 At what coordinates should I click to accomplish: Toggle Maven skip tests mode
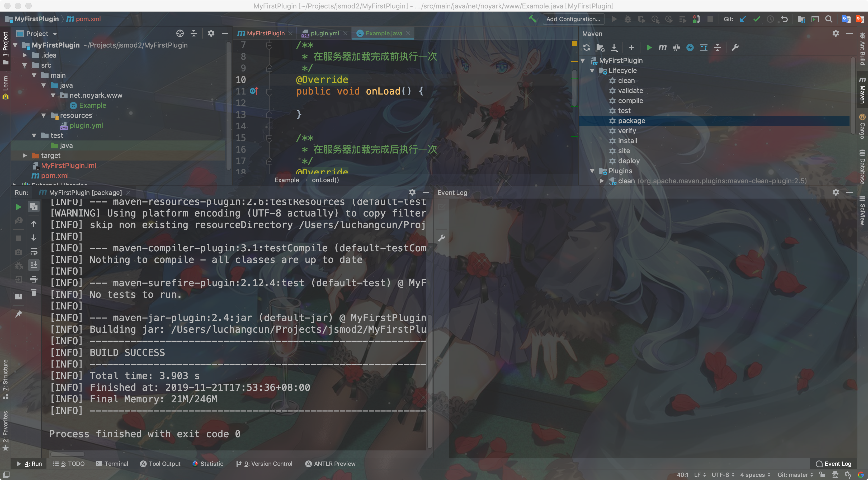(690, 48)
